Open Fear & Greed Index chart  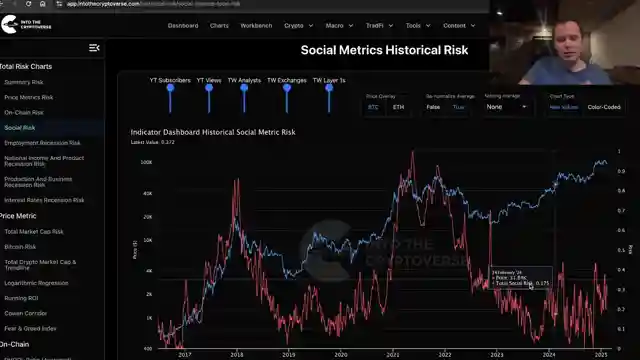tap(30, 328)
